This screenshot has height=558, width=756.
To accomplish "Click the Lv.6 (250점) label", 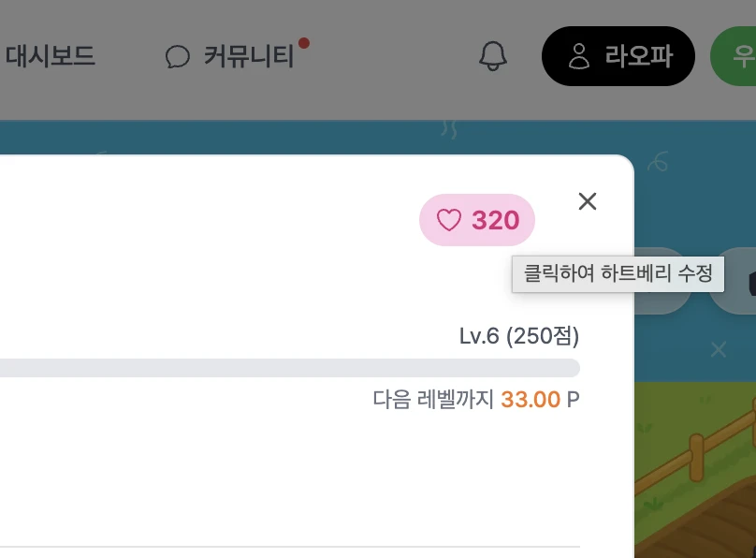I will pyautogui.click(x=519, y=336).
